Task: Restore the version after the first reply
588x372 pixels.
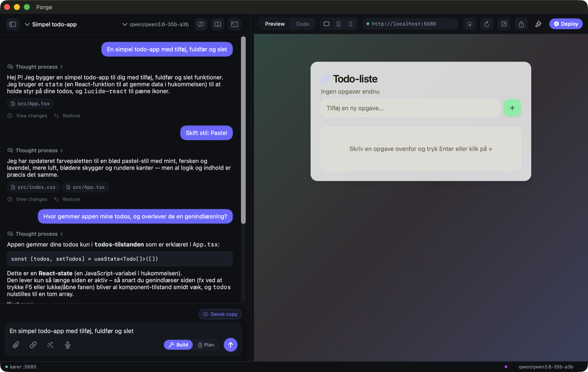Action: [67, 116]
